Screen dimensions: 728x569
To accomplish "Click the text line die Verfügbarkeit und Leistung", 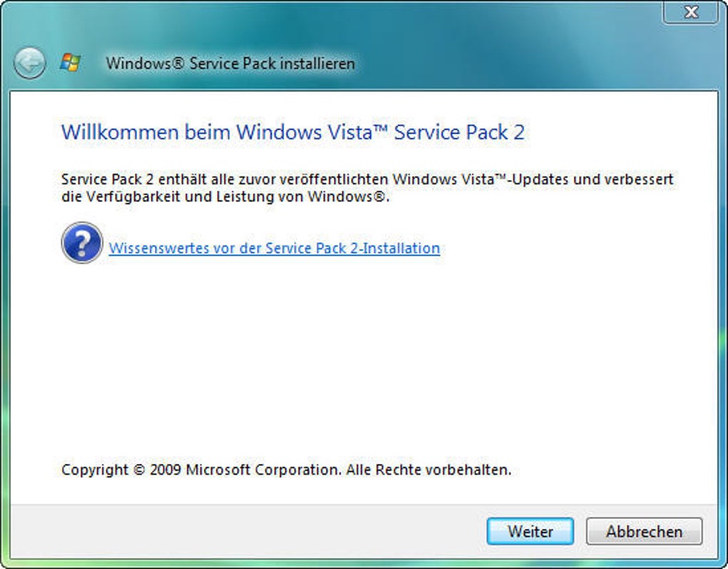I will click(226, 197).
